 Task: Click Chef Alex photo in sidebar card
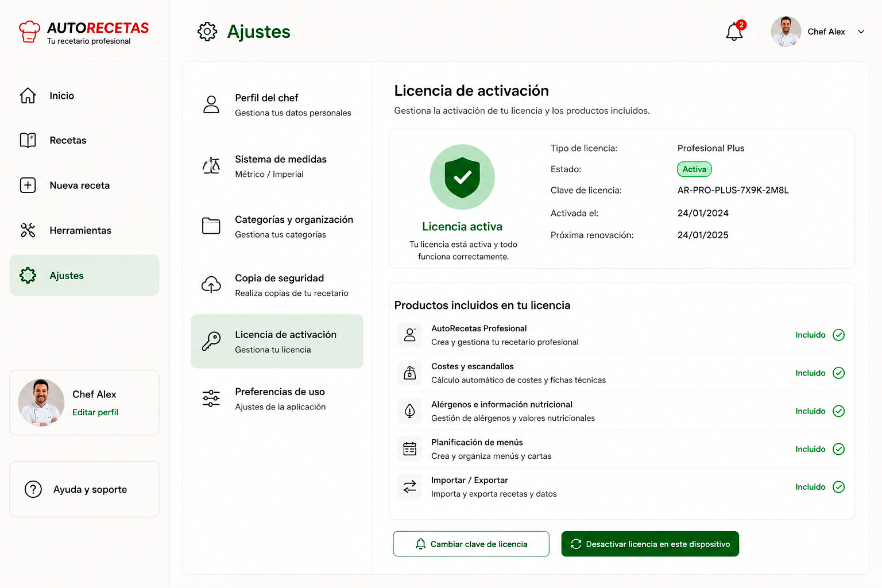coord(41,403)
